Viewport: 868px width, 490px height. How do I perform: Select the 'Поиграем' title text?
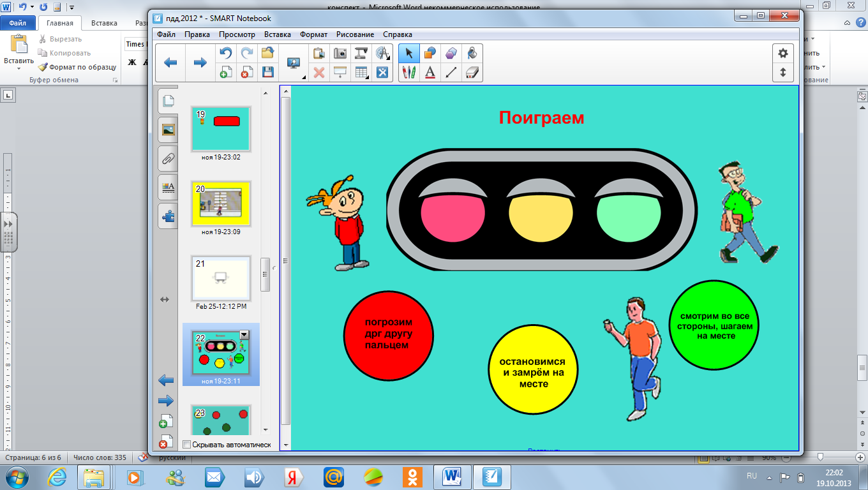pyautogui.click(x=541, y=118)
